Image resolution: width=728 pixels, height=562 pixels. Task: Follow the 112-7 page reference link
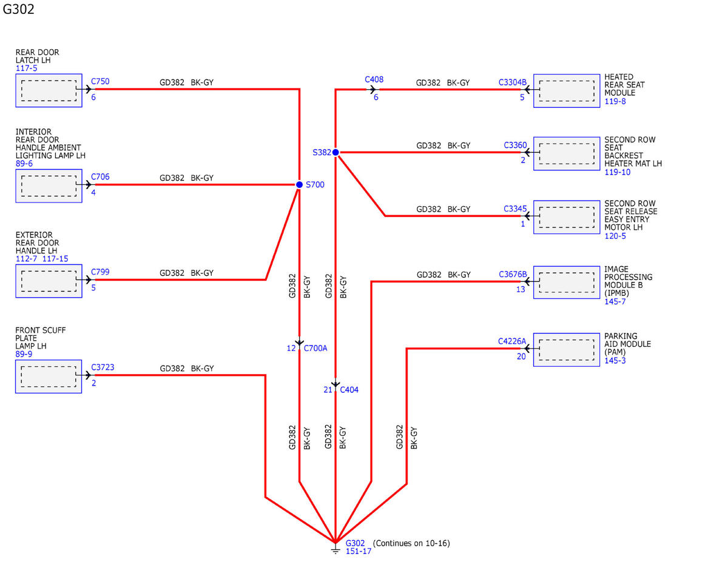pos(27,259)
